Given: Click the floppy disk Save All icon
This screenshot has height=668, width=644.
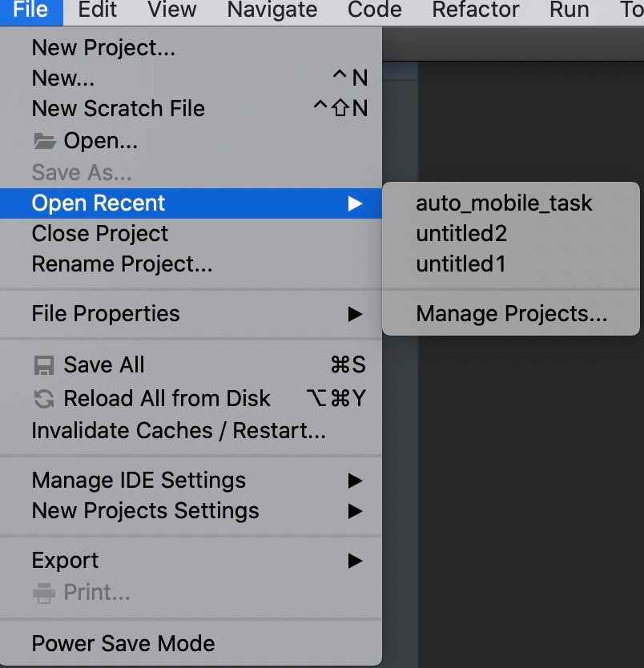Looking at the screenshot, I should click(x=44, y=365).
